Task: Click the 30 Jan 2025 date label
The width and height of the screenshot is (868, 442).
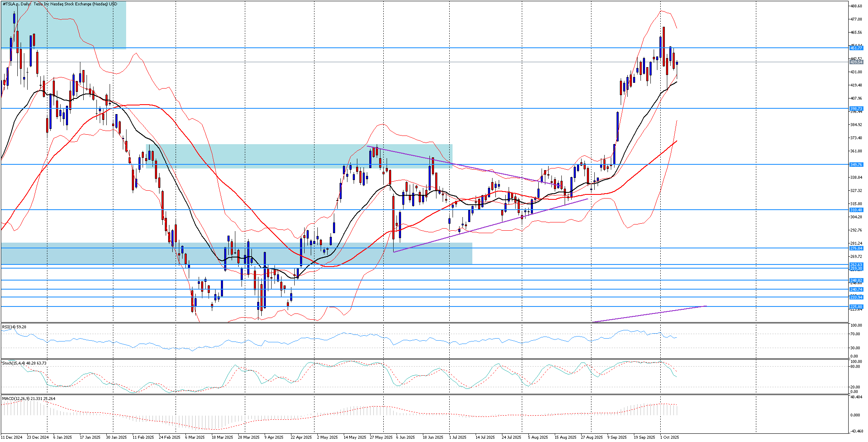Action: [x=116, y=437]
